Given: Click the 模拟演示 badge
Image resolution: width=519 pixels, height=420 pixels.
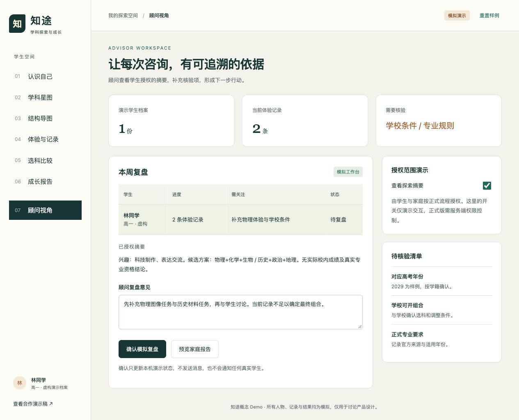Looking at the screenshot, I should 457,16.
